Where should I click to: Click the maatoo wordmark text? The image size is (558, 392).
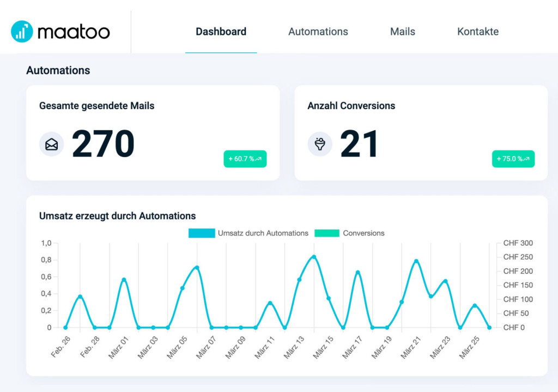click(74, 32)
